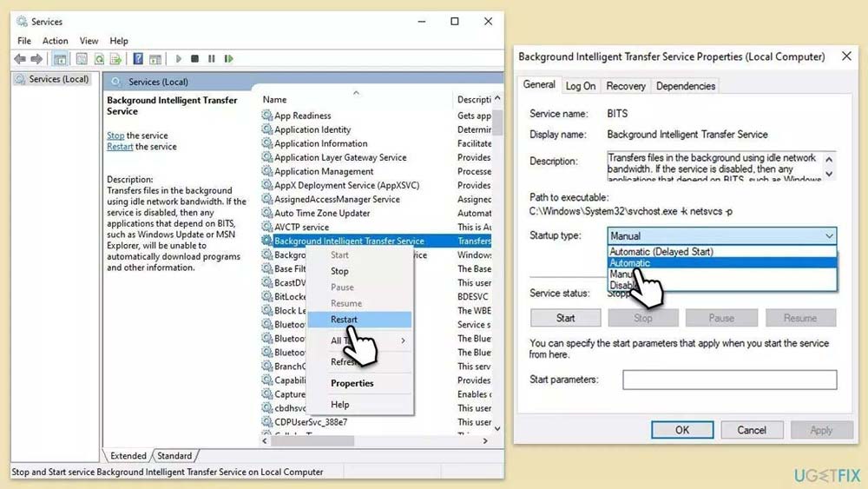Switch to the Log On tab

pos(580,86)
